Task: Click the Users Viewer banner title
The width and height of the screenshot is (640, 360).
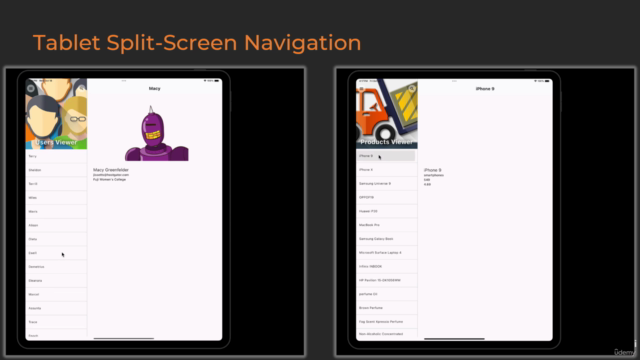Action: coord(56,142)
